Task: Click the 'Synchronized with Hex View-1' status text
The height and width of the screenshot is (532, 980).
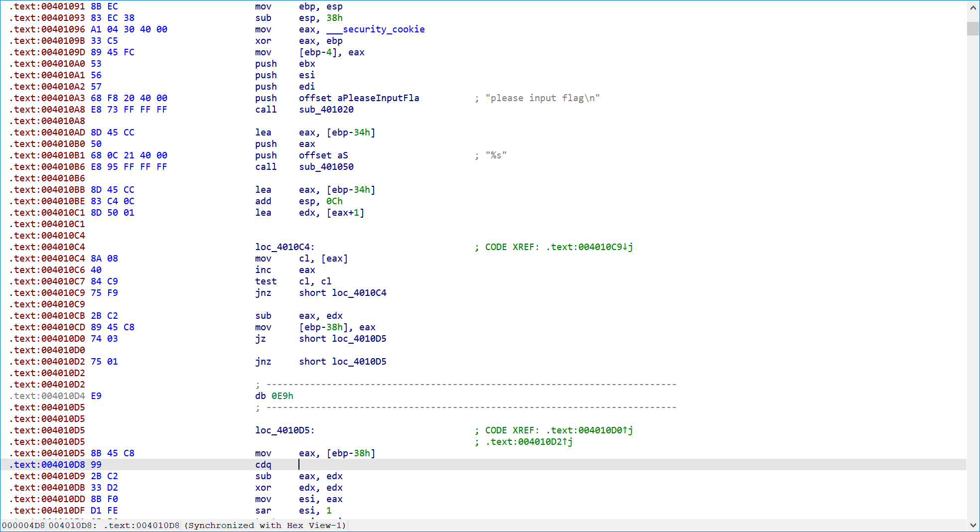Action: [x=265, y=526]
